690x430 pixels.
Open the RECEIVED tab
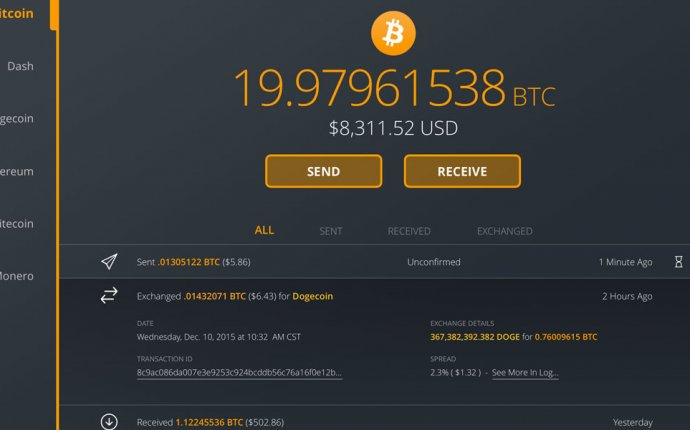point(409,231)
